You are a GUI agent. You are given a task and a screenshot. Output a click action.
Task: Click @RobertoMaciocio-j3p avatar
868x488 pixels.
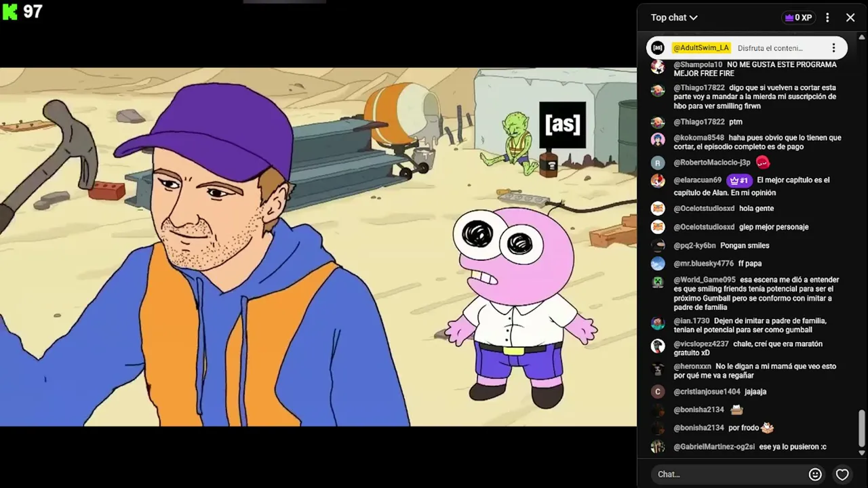pyautogui.click(x=658, y=163)
